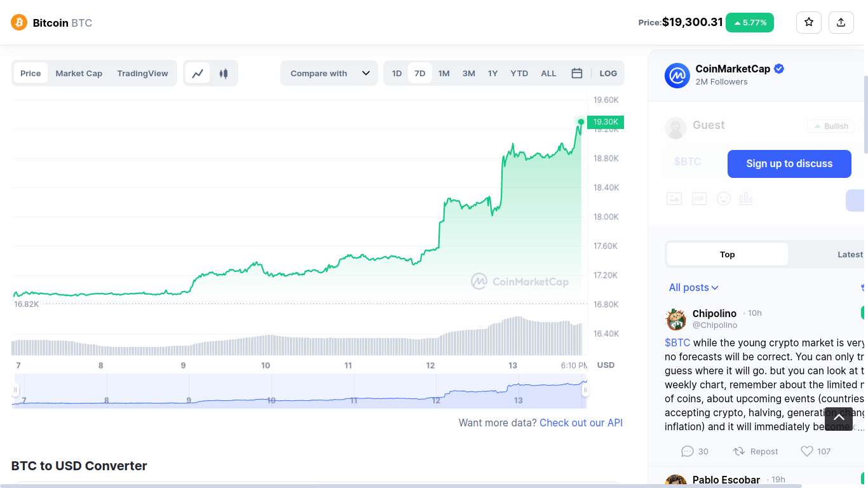The image size is (868, 488).
Task: Like Chipolino's post with heart icon
Action: coord(815,451)
